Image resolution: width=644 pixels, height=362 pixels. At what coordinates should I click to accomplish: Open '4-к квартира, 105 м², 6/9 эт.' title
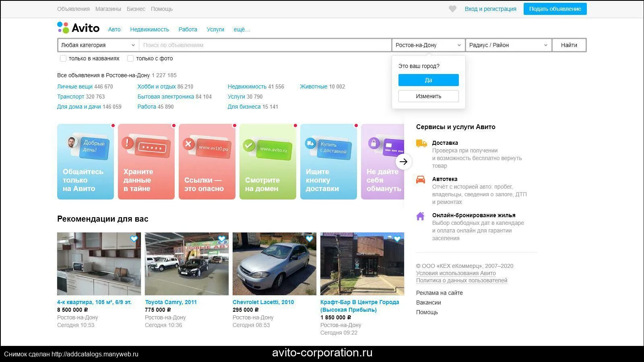pyautogui.click(x=94, y=302)
